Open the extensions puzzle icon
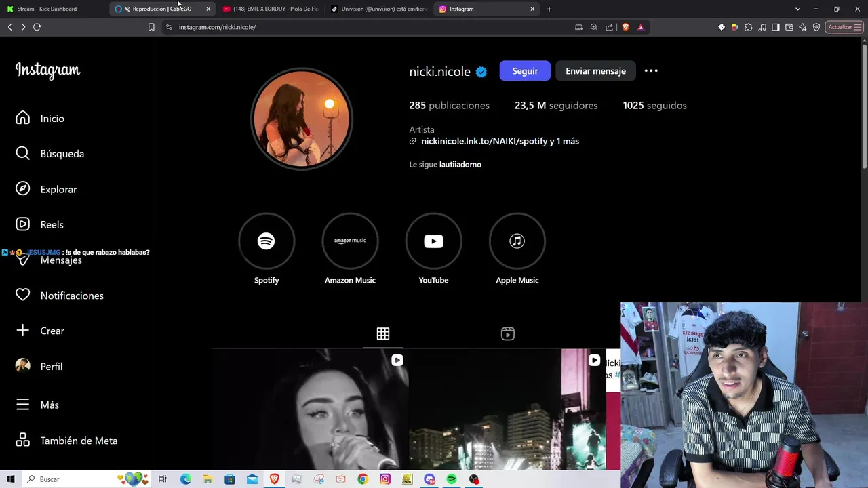 pyautogui.click(x=749, y=27)
